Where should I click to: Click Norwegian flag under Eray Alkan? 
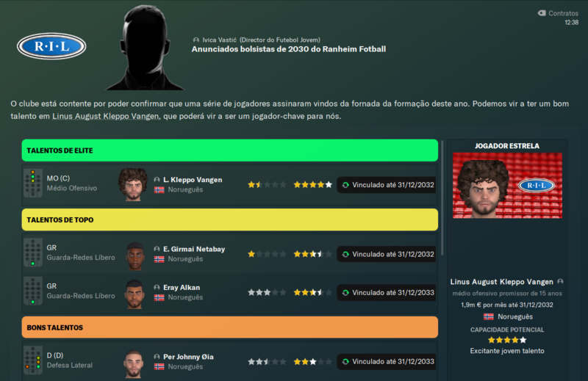(159, 297)
